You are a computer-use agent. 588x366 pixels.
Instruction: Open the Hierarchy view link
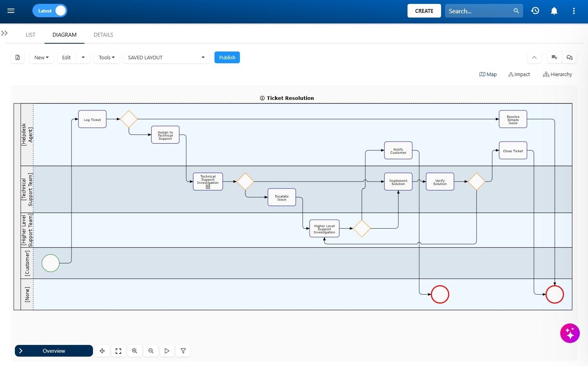[558, 74]
